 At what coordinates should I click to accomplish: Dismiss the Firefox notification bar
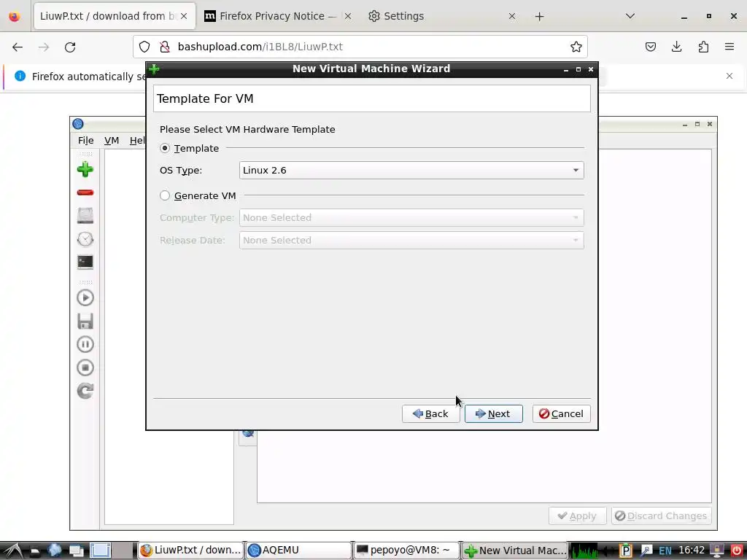[729, 76]
